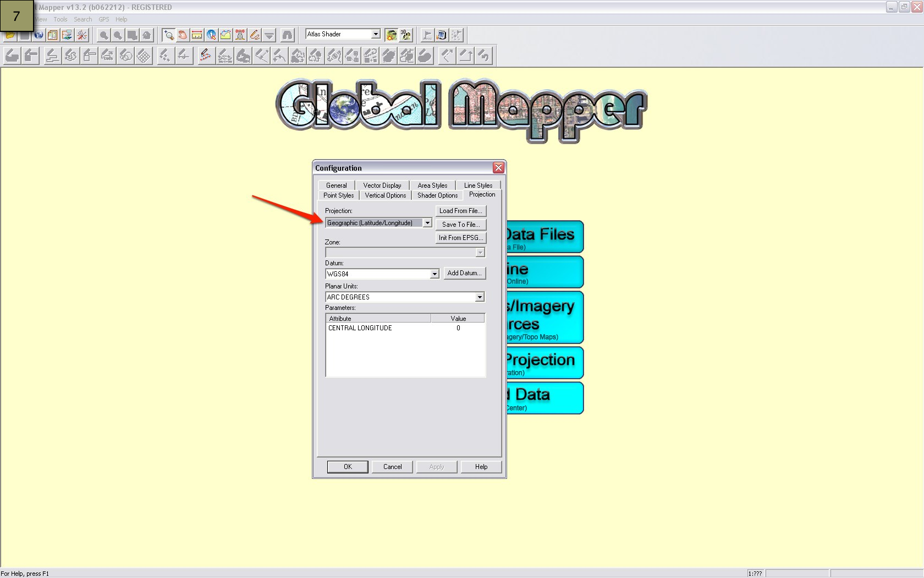The height and width of the screenshot is (578, 924).
Task: Click the Attribute column header
Action: point(378,318)
